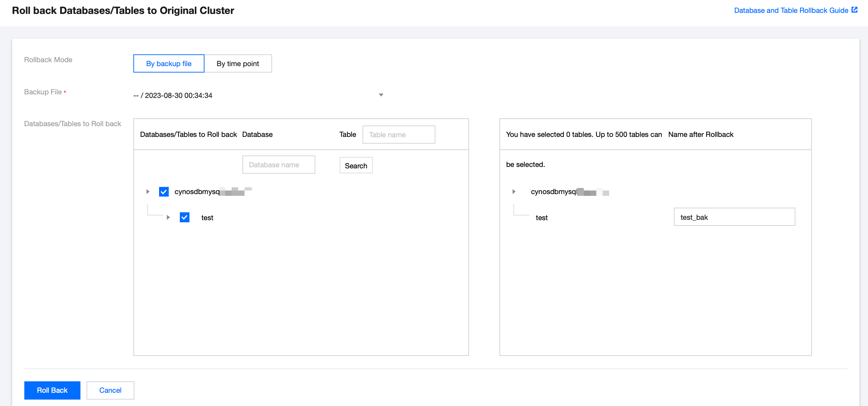Click the Table name search field

coord(399,135)
